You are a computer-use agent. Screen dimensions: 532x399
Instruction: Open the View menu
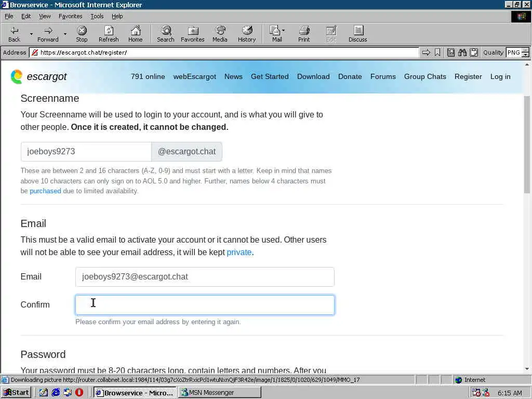click(45, 16)
